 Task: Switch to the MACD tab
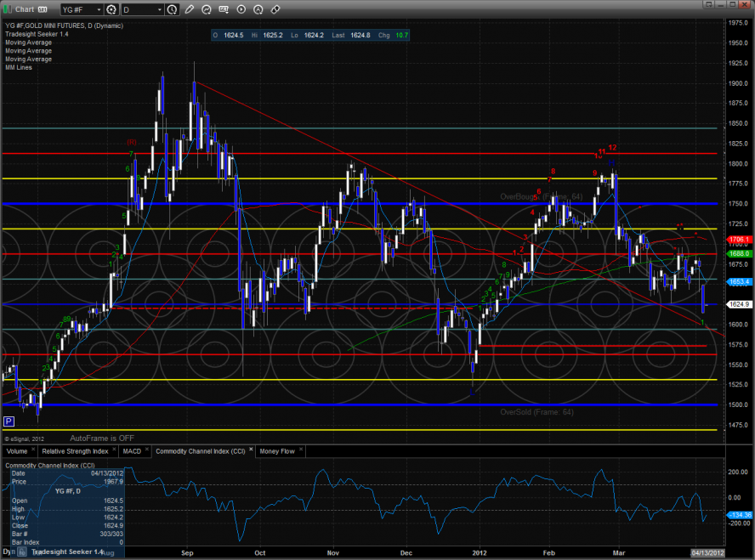(132, 451)
